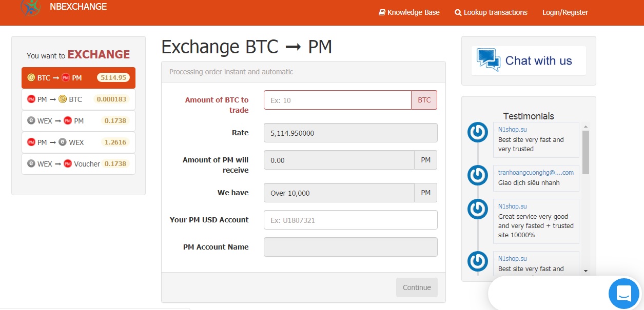The image size is (644, 310).
Task: Click the Amount of BTC input field
Action: [337, 100]
